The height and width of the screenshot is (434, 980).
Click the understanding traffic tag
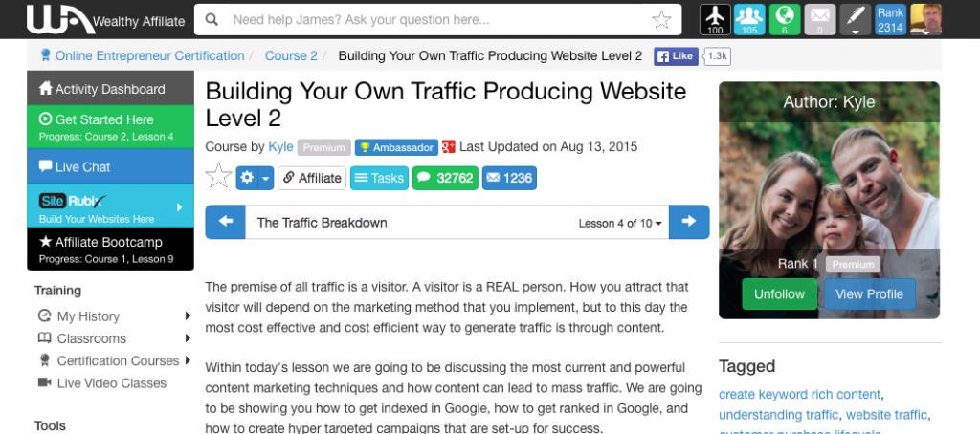point(779,415)
